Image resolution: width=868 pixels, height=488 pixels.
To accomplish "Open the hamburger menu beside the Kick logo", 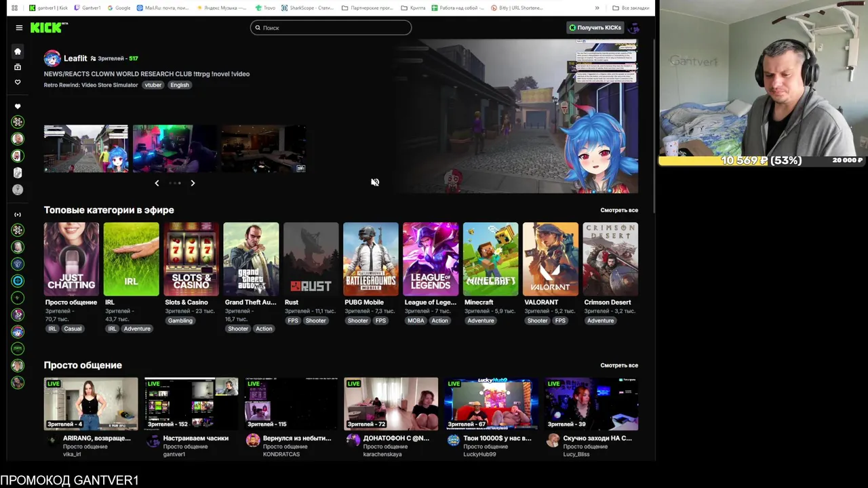I will tap(19, 28).
